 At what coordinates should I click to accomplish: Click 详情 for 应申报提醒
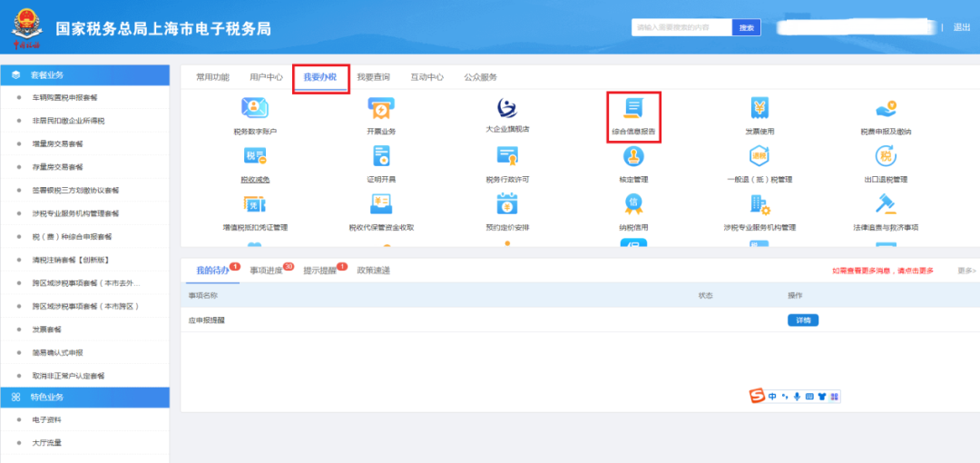tap(803, 320)
